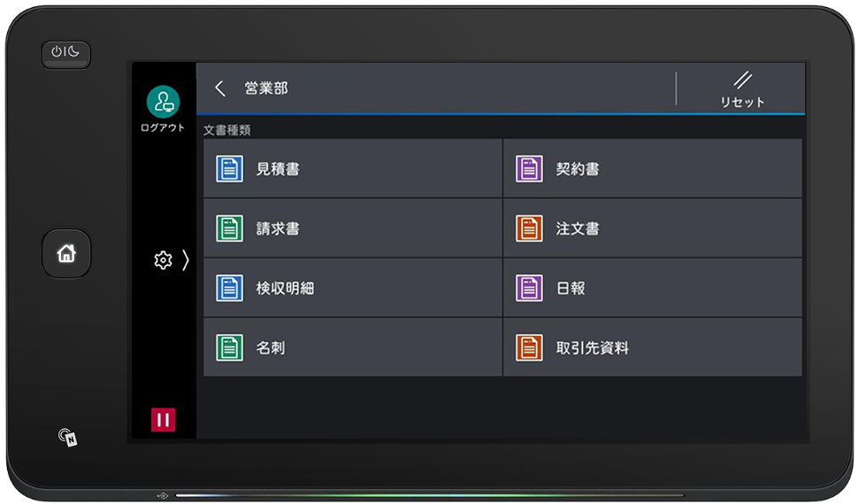Tap the blue 見積書 document icon
The width and height of the screenshot is (858, 504).
(x=229, y=169)
